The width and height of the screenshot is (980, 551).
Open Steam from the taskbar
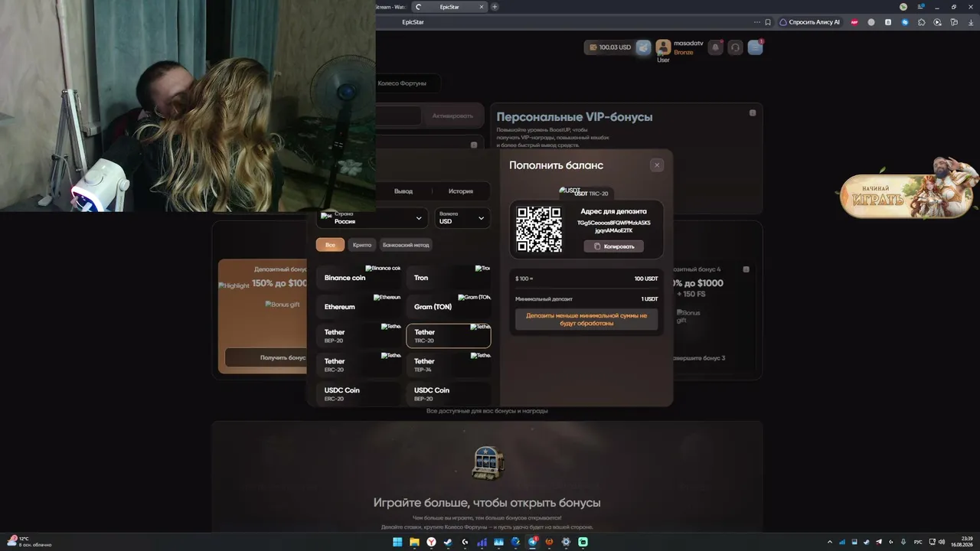coord(448,542)
